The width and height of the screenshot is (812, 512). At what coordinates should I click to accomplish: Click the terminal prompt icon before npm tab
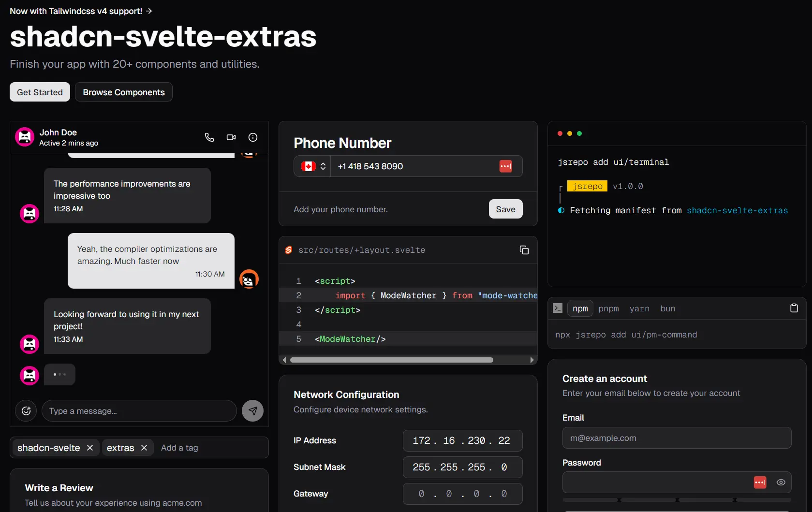557,308
